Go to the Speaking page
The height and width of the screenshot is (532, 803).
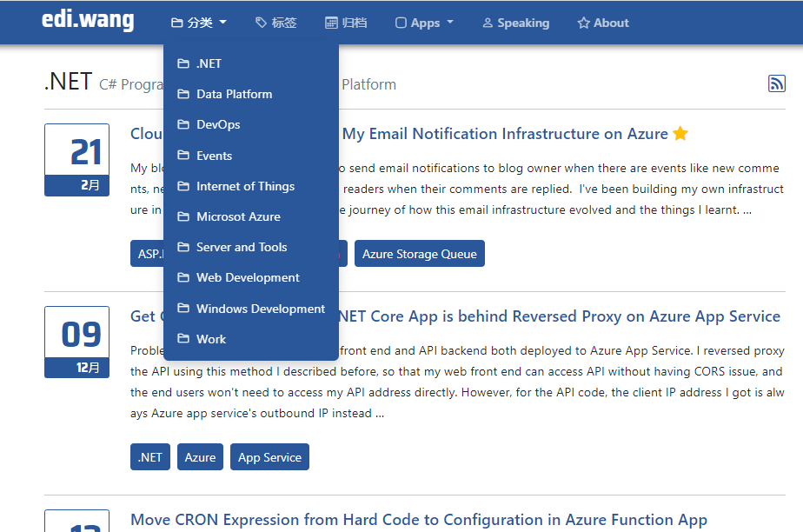pos(515,23)
